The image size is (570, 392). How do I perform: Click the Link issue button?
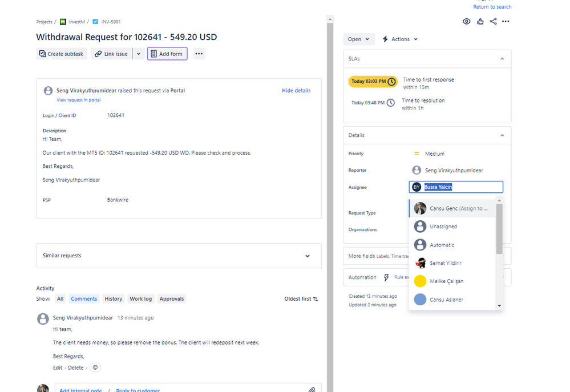click(111, 54)
